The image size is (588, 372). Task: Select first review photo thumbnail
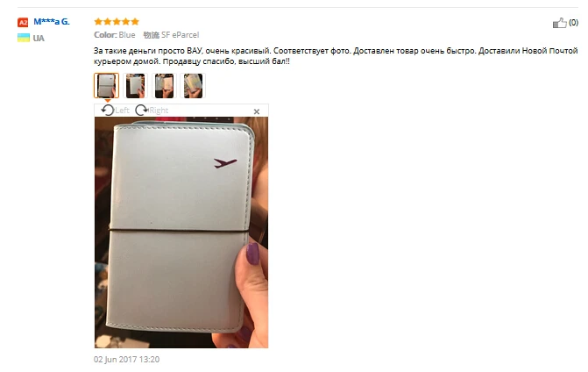107,86
